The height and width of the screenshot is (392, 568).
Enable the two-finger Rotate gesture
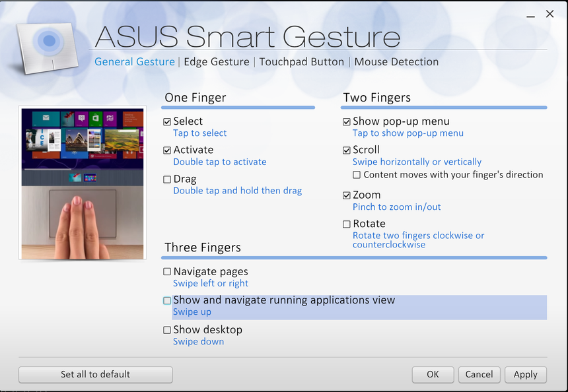(x=347, y=224)
